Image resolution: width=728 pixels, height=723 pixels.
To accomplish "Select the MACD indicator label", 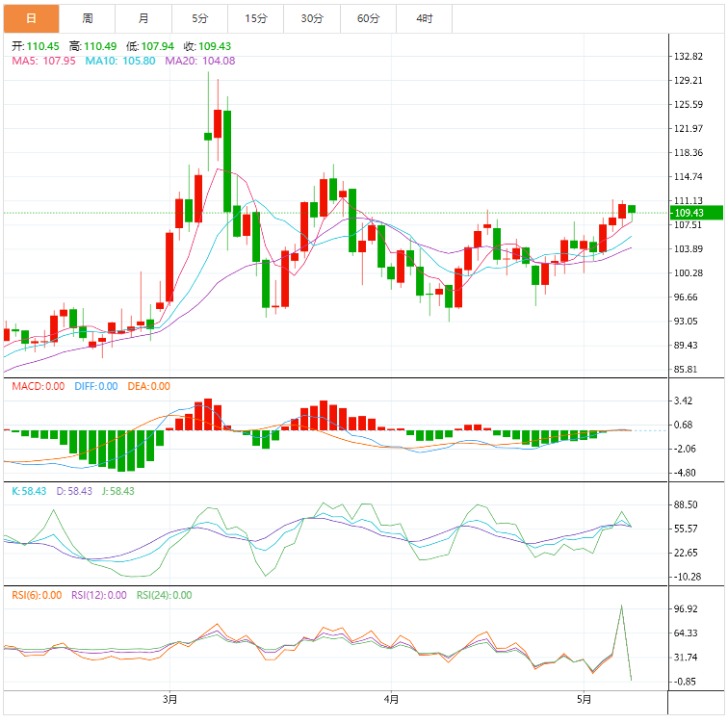I will [x=39, y=386].
